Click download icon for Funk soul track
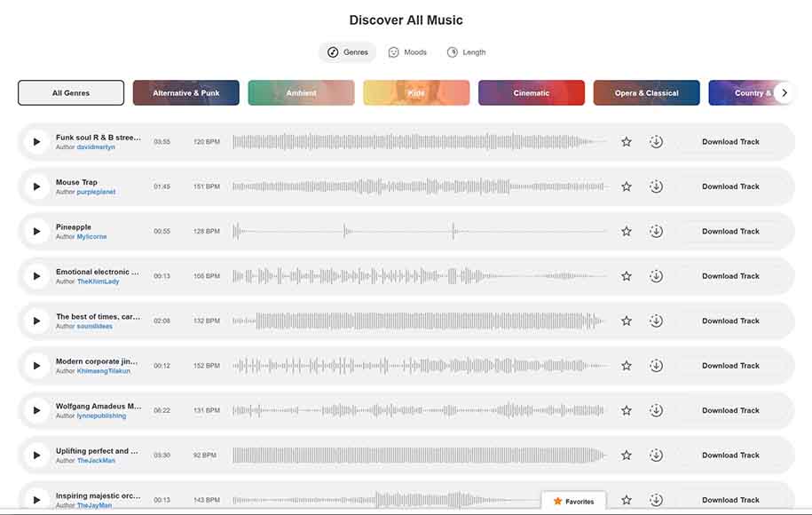812x515 pixels. pyautogui.click(x=656, y=141)
